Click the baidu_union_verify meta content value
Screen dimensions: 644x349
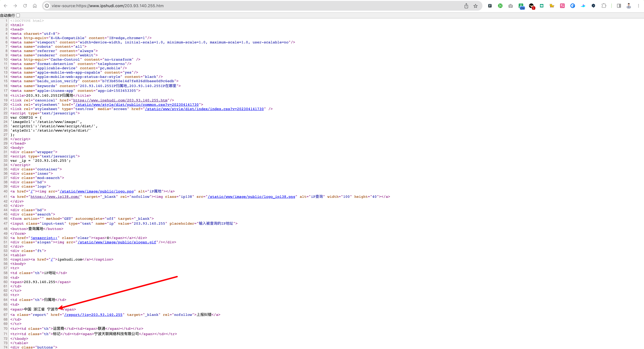138,81
